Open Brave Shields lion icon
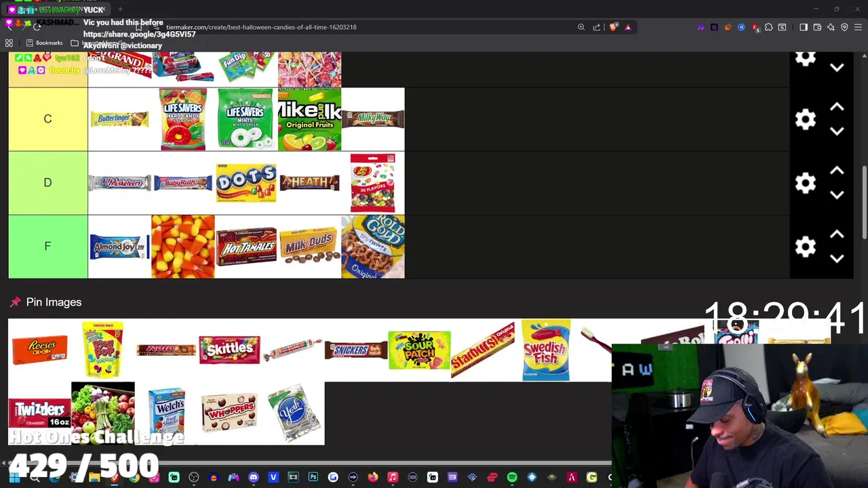 coord(614,27)
